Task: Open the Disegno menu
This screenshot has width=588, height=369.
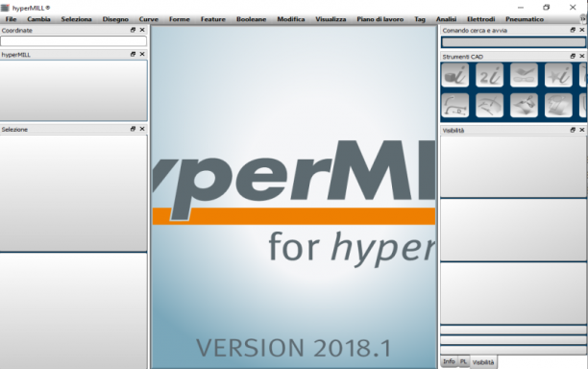Action: (x=115, y=19)
